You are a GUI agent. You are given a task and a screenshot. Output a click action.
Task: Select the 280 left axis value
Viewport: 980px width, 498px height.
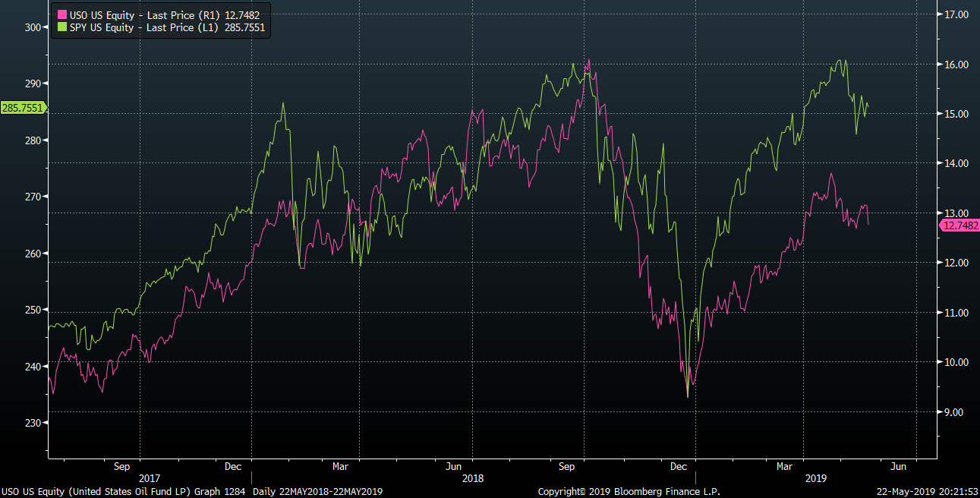(x=33, y=140)
